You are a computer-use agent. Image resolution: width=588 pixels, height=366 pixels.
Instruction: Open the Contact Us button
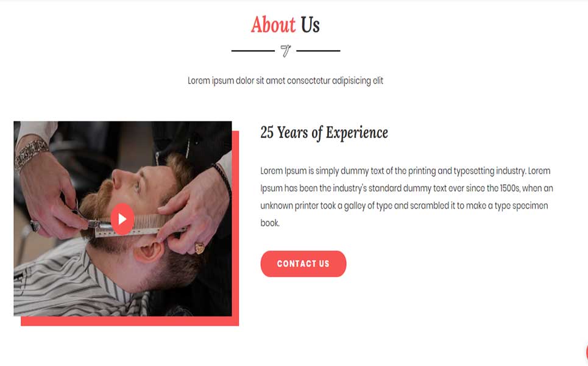[x=303, y=264]
